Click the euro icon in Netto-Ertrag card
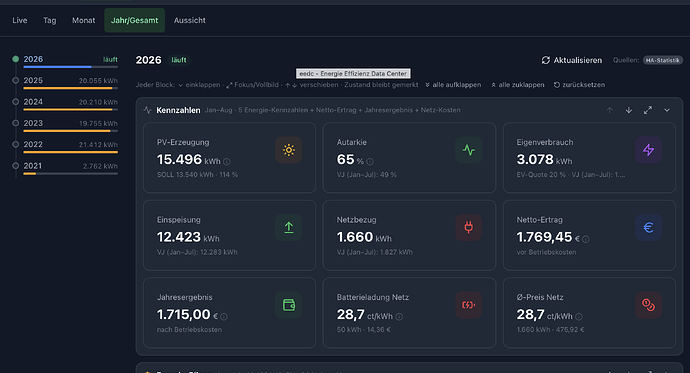The width and height of the screenshot is (690, 373). coord(648,227)
